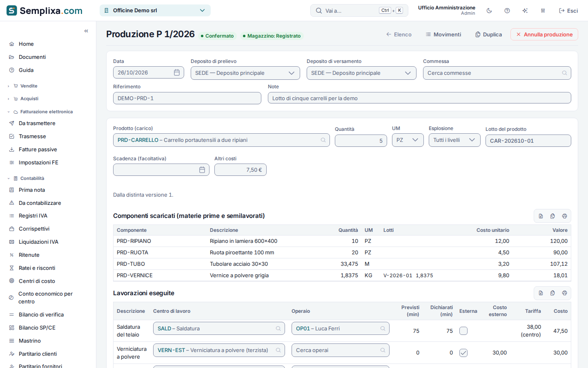Focus the Vai a... search box
Image resolution: width=588 pixels, height=368 pixels.
pyautogui.click(x=359, y=11)
